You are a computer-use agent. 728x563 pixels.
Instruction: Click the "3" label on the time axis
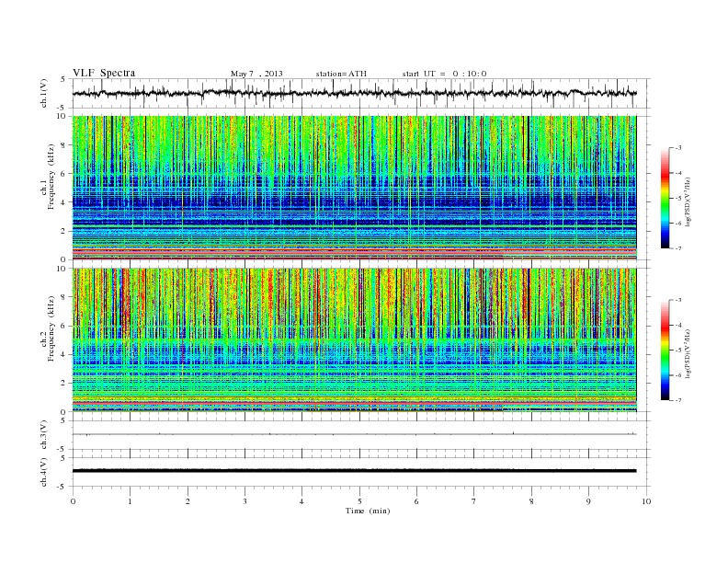245,501
